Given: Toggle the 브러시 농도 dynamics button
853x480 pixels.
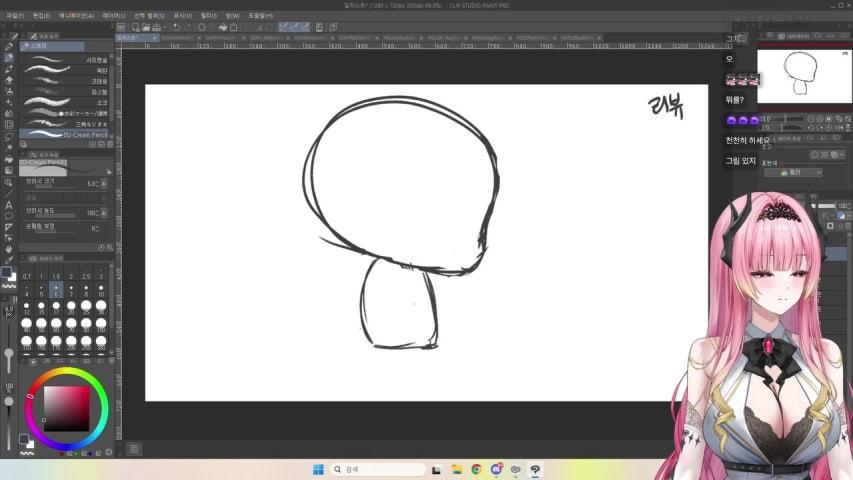Looking at the screenshot, I should pos(104,213).
